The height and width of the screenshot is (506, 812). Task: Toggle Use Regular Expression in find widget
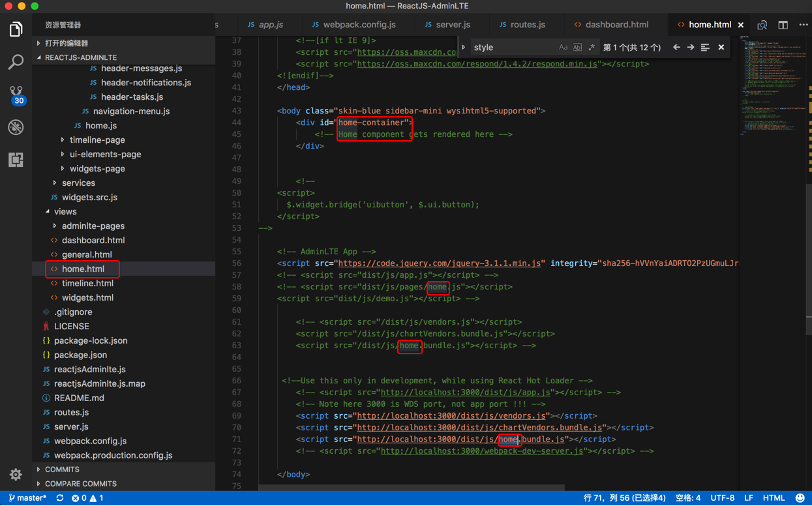[x=592, y=48]
